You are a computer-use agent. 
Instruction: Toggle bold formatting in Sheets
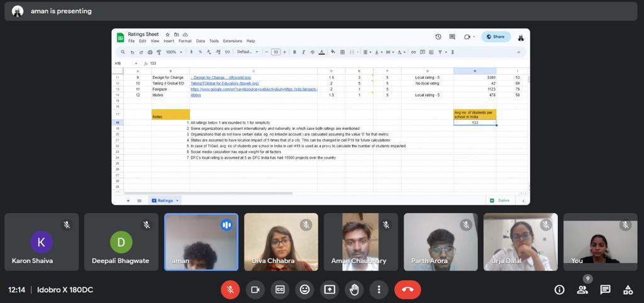294,52
